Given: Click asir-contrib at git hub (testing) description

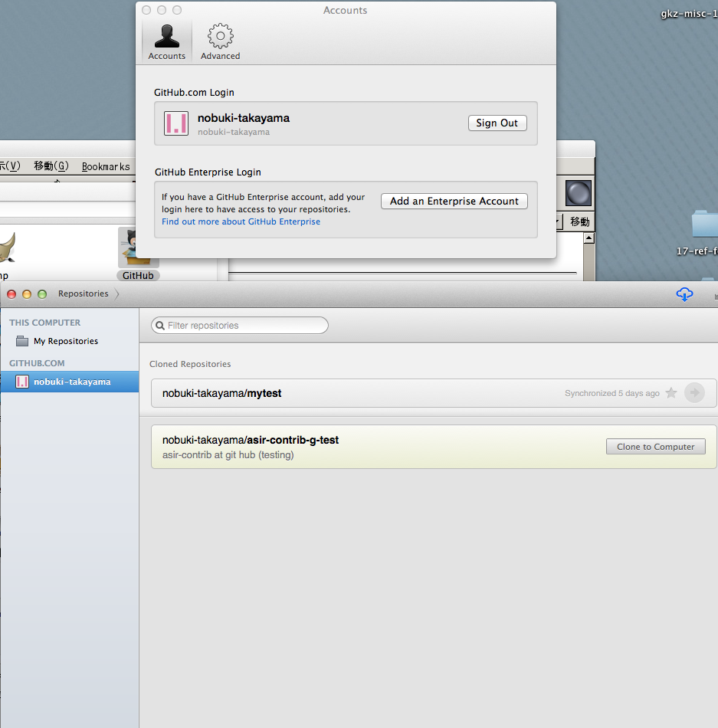Looking at the screenshot, I should (x=228, y=455).
